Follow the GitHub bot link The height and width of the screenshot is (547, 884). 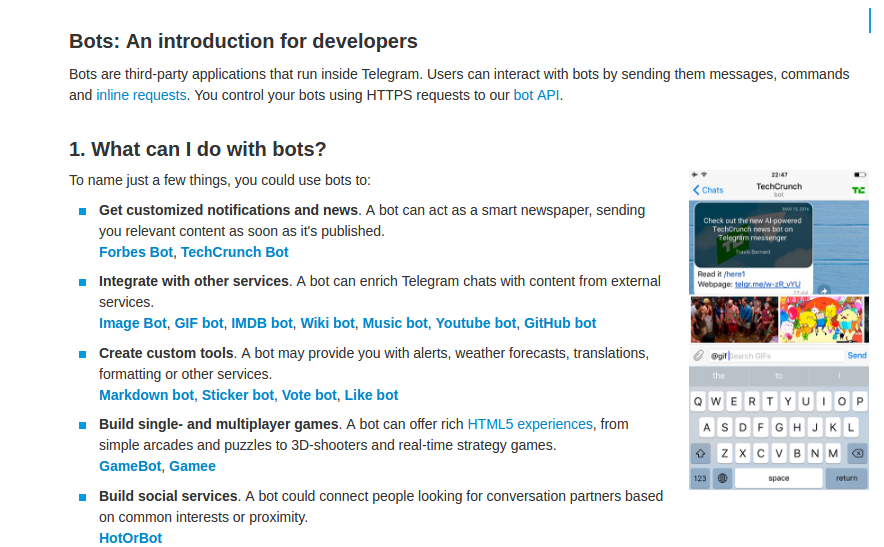[560, 323]
